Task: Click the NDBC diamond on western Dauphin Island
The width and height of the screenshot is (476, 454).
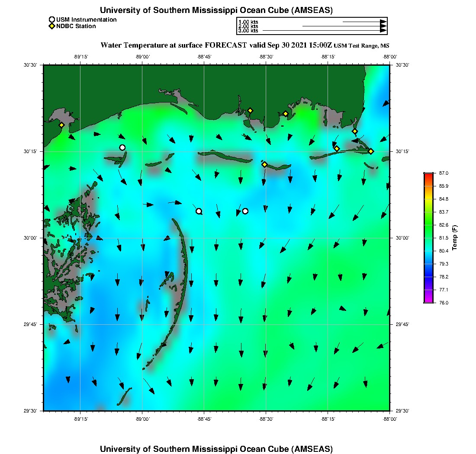Action: tap(337, 149)
